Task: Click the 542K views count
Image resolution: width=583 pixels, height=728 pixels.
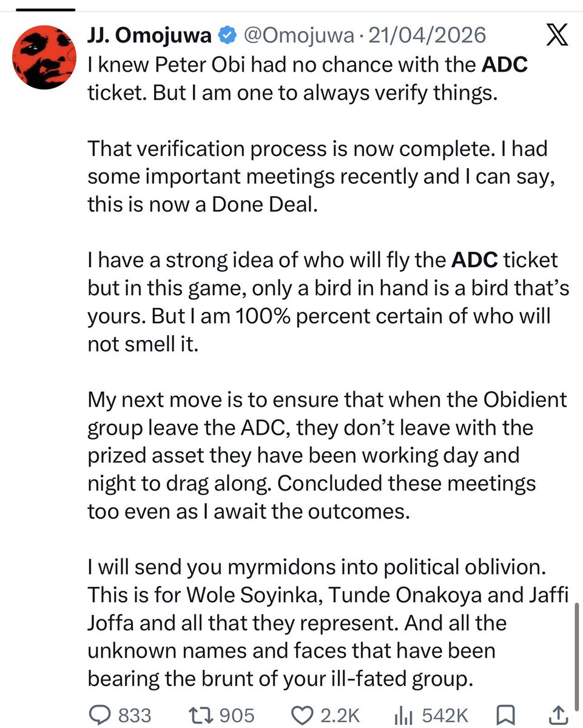Action: point(445,715)
